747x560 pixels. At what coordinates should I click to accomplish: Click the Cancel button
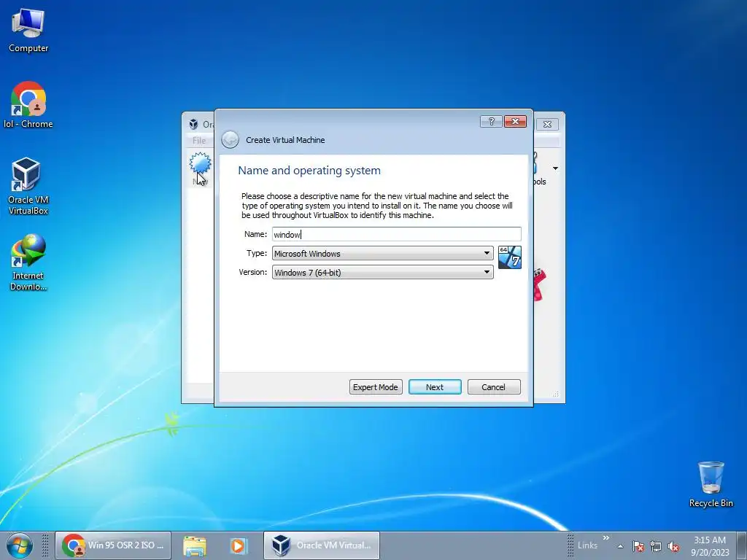coord(494,387)
